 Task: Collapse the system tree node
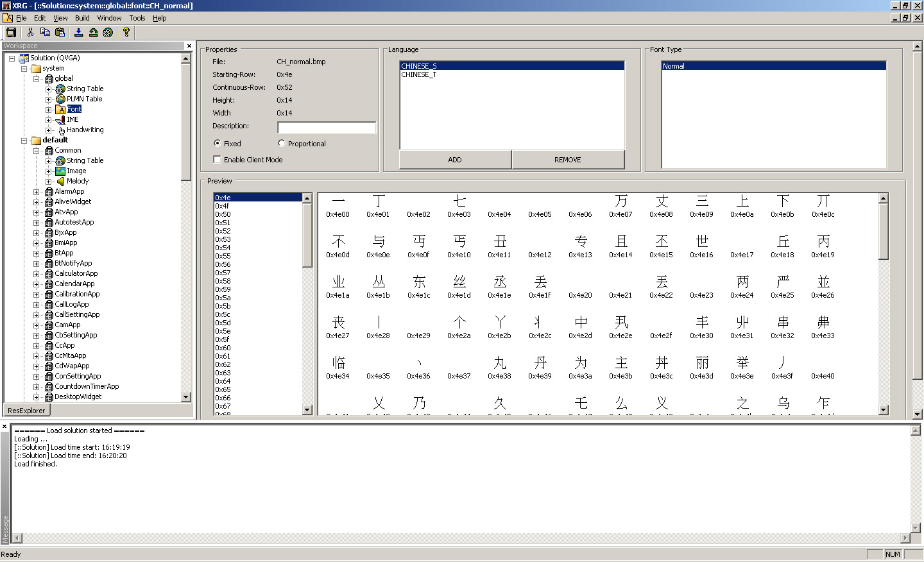pyautogui.click(x=24, y=68)
